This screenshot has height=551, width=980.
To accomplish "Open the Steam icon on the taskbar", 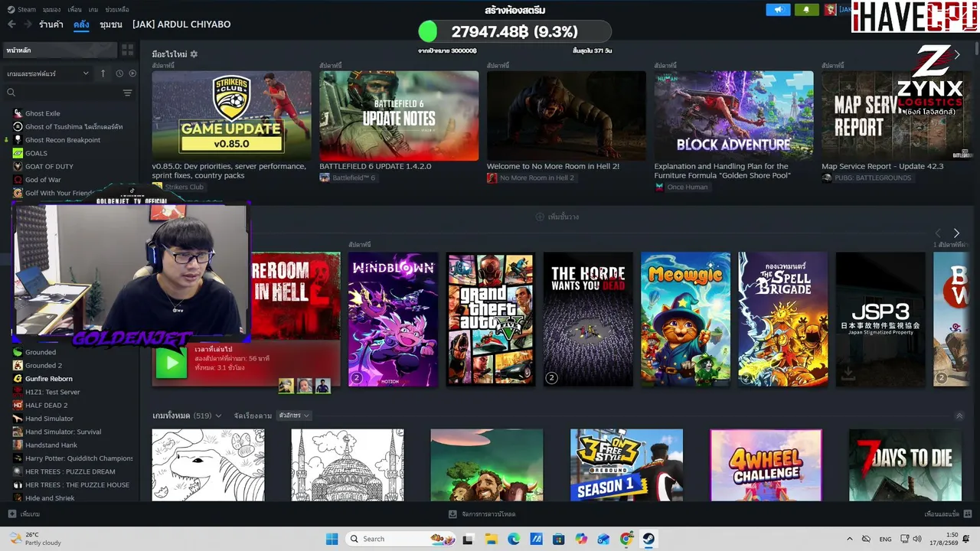I will (x=648, y=539).
